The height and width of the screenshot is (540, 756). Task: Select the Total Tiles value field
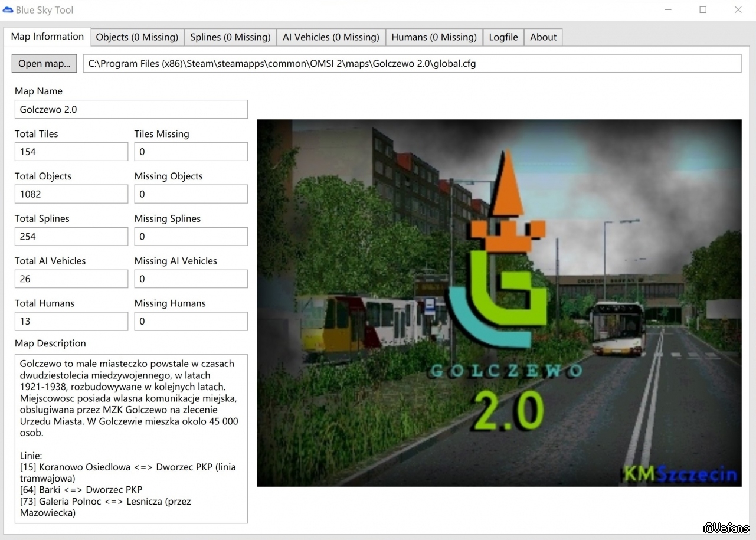pyautogui.click(x=71, y=152)
